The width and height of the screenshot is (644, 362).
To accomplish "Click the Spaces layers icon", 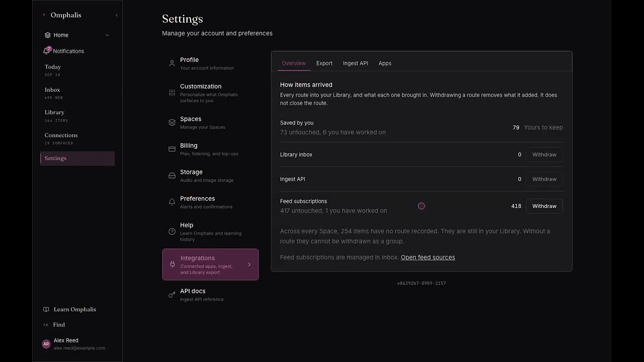I will click(172, 123).
